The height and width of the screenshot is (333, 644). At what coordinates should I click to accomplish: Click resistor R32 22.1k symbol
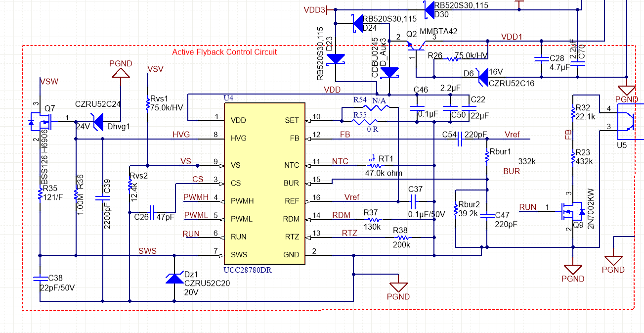[573, 112]
